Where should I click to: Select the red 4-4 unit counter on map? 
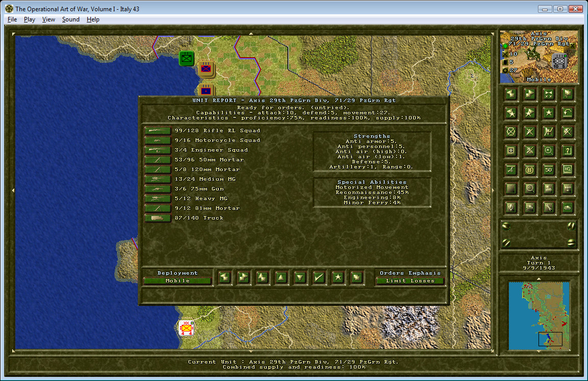(186, 328)
